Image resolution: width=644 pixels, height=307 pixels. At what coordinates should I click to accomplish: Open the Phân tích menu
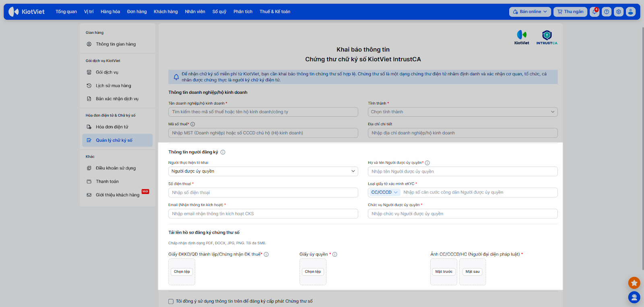[243, 12]
